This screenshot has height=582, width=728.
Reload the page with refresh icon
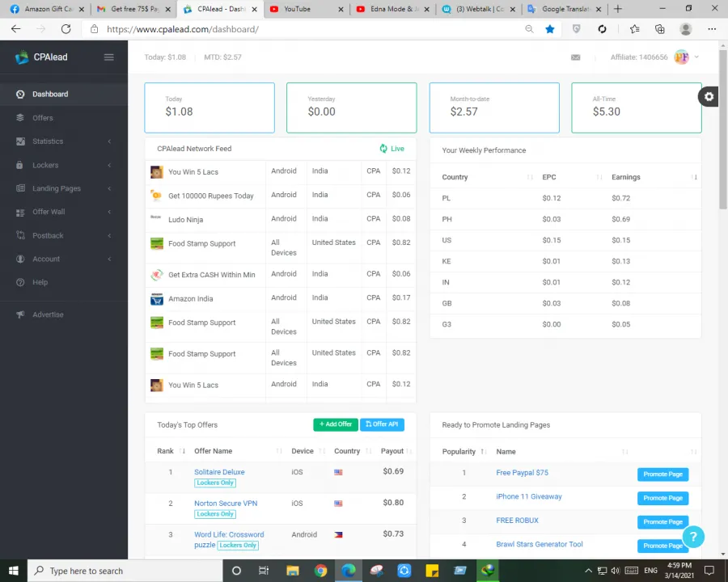(x=66, y=29)
